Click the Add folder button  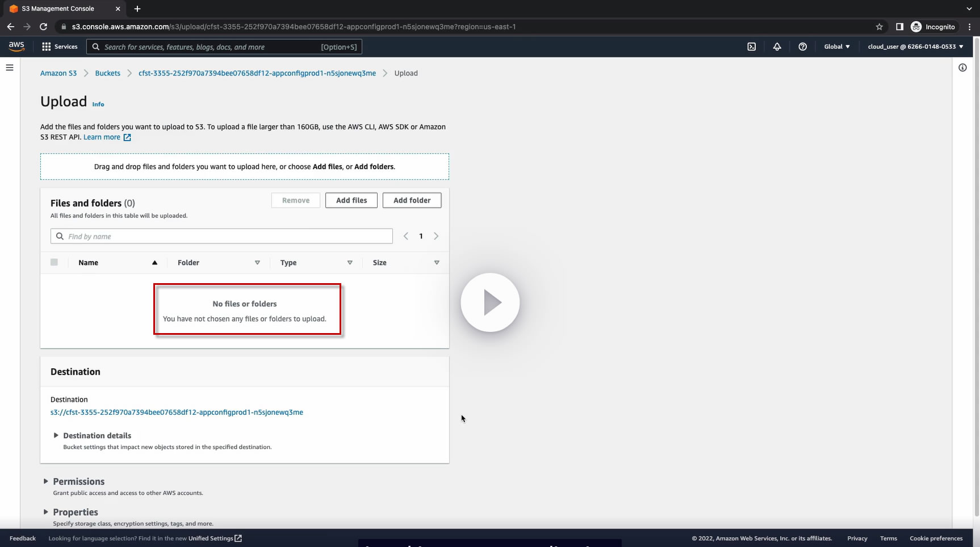point(412,200)
